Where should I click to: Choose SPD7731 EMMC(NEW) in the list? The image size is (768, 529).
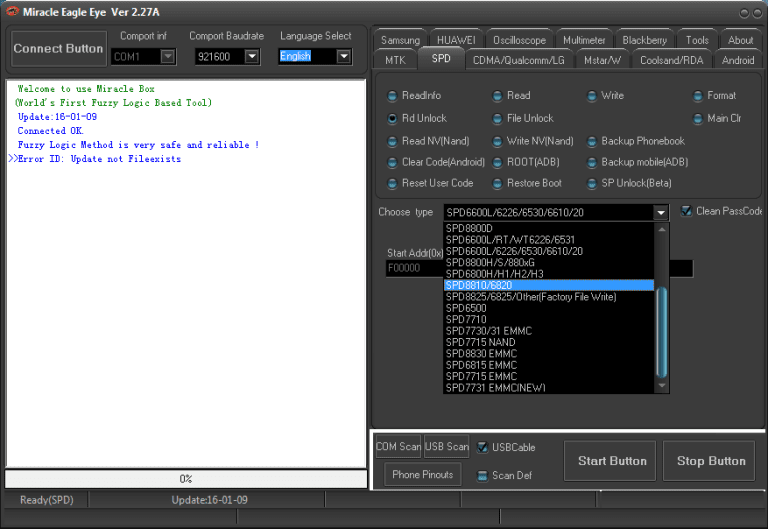(x=549, y=388)
